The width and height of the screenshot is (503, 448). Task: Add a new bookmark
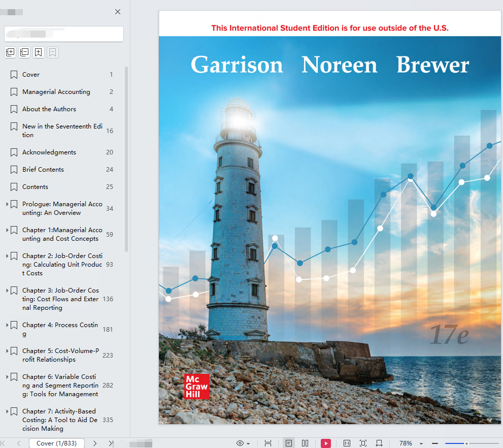click(39, 52)
